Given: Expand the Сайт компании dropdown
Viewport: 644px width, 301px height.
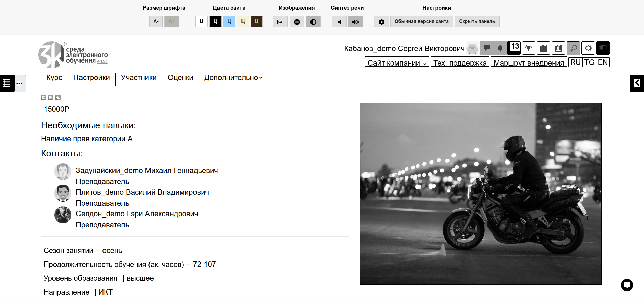Looking at the screenshot, I should 397,63.
